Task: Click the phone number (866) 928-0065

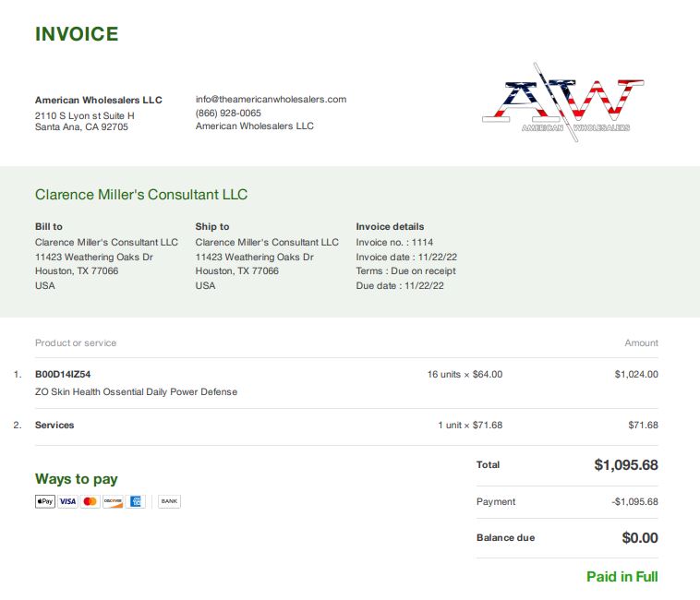Action: (228, 113)
